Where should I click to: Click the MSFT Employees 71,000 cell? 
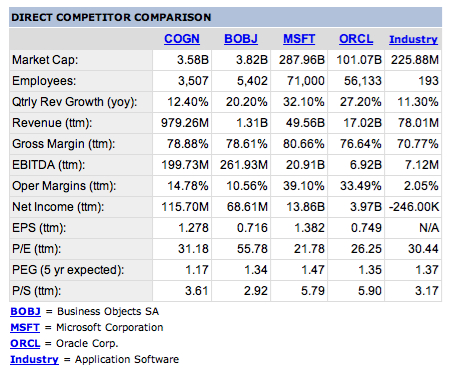[x=299, y=81]
